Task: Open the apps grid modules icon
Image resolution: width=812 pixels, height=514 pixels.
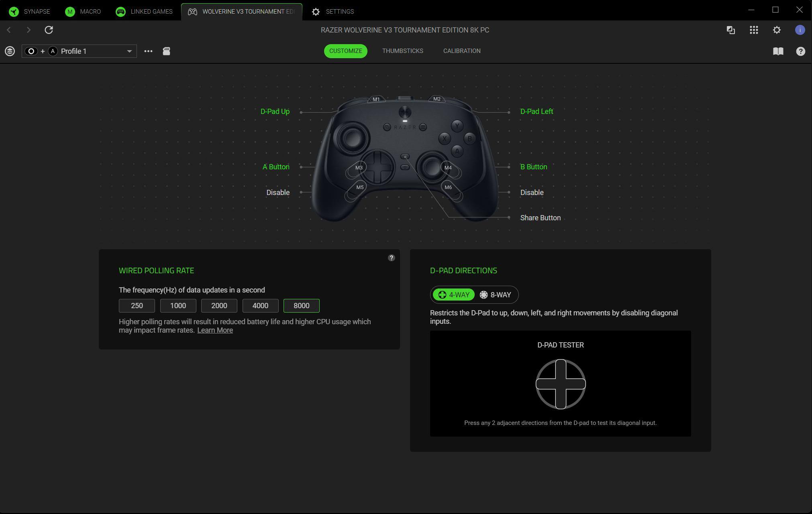Action: (x=753, y=30)
